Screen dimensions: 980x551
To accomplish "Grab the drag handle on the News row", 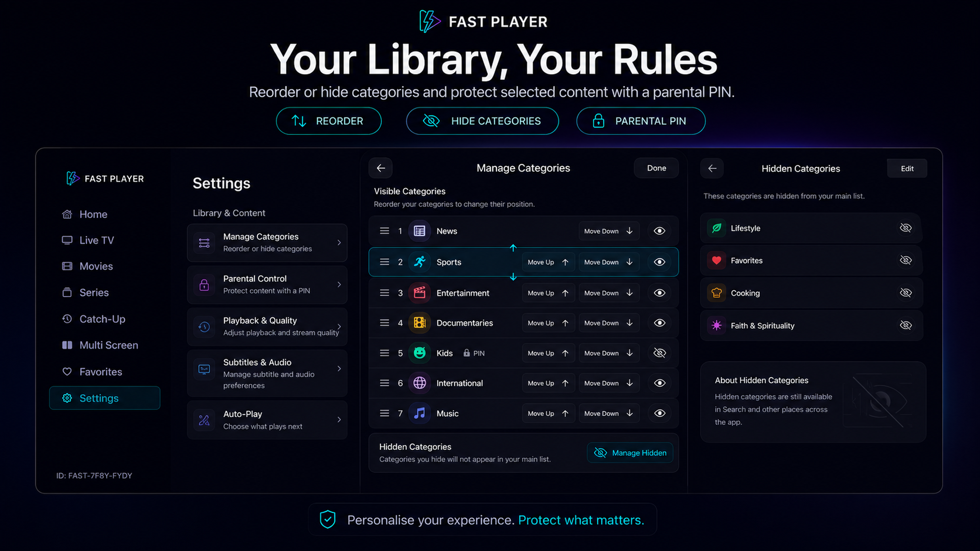I will (x=384, y=231).
